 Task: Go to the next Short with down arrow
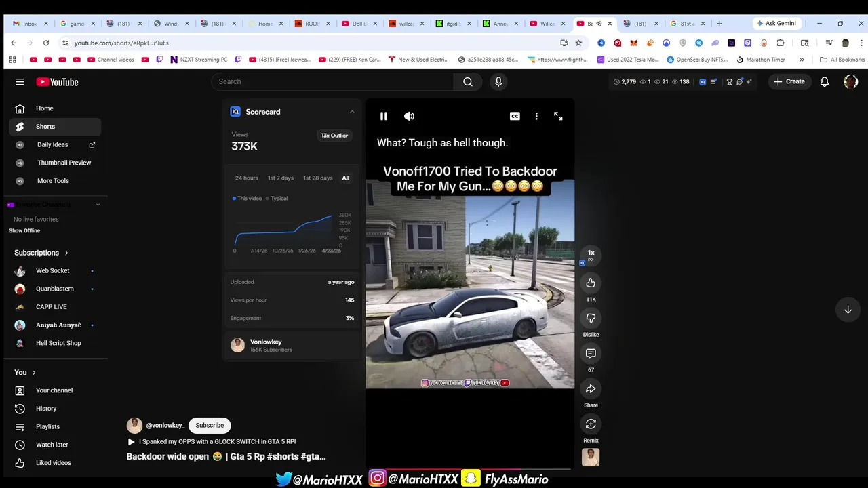click(848, 309)
